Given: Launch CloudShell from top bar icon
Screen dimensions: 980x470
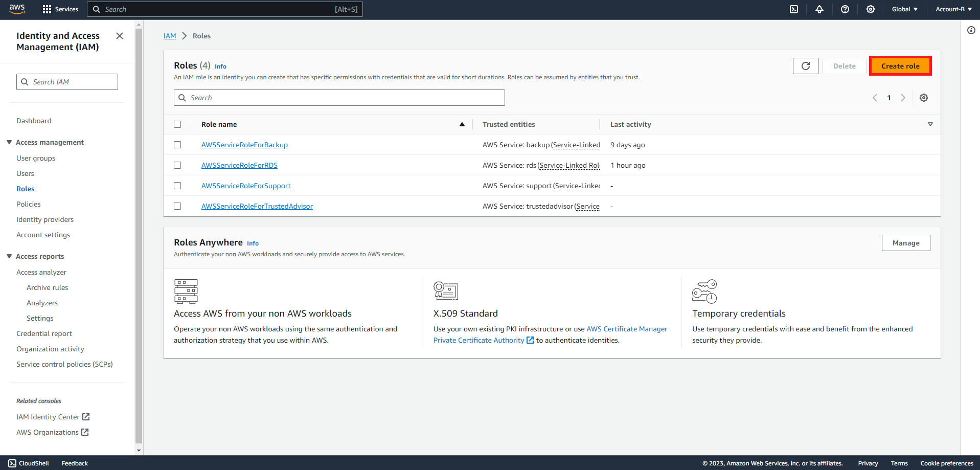Looking at the screenshot, I should pos(794,9).
